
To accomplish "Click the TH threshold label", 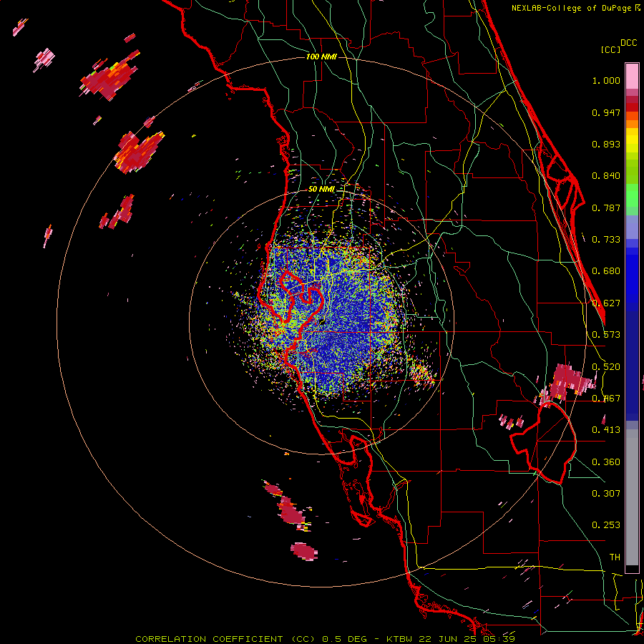I will (x=615, y=557).
